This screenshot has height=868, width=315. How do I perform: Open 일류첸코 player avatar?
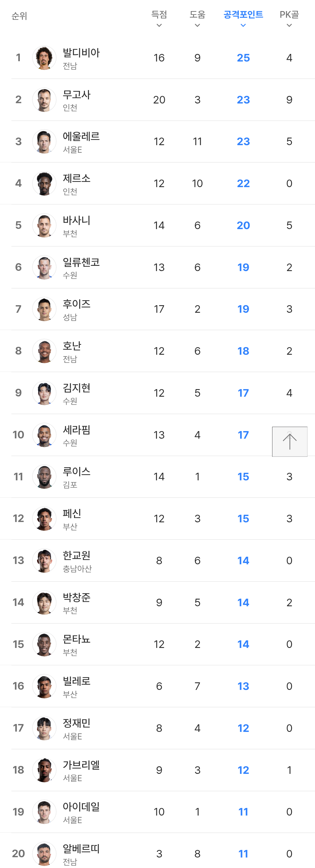[44, 267]
